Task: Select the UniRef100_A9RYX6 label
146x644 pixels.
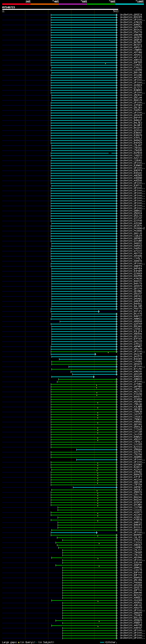Action: click(131, 60)
